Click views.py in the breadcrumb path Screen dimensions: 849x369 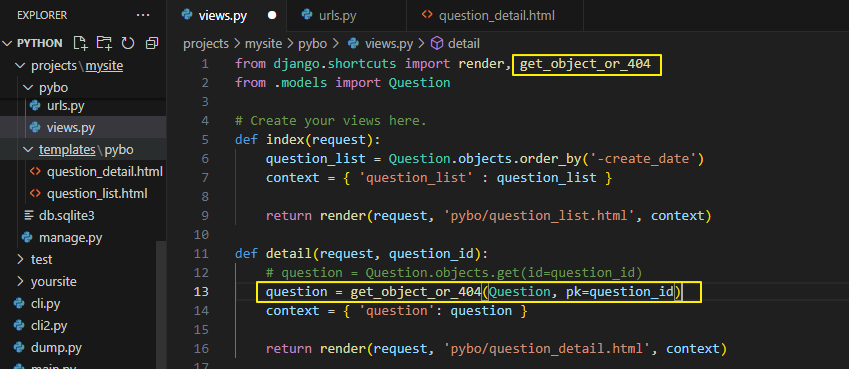tap(389, 43)
